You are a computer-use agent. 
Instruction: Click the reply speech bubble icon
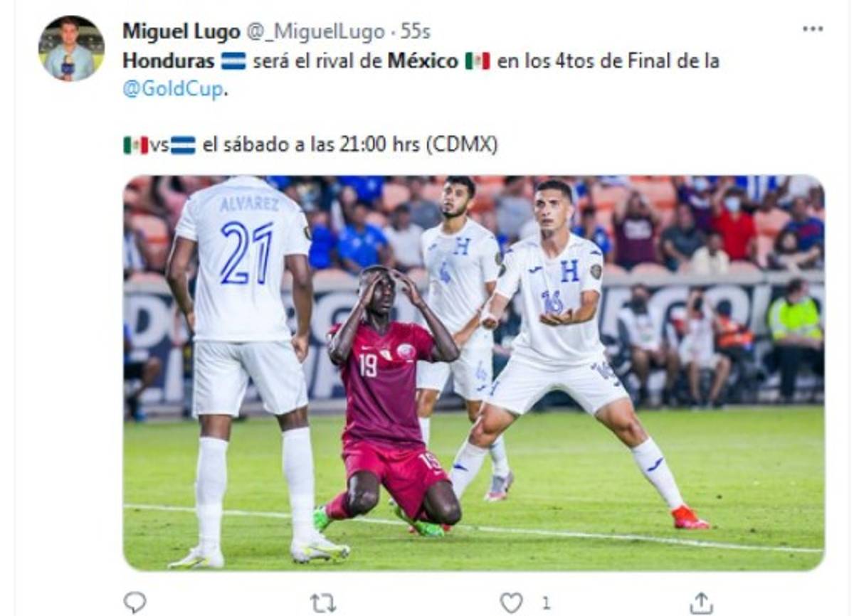coord(135,602)
